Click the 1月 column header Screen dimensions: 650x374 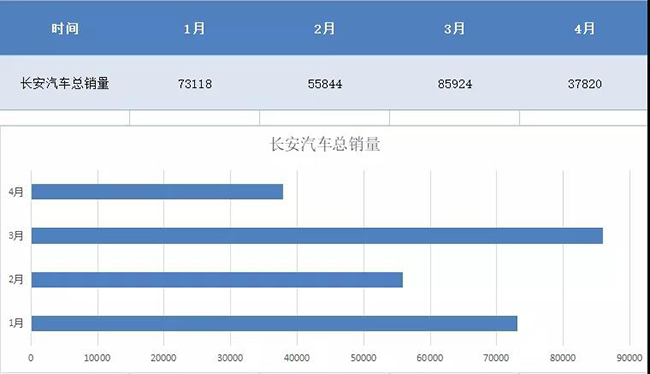(x=194, y=28)
